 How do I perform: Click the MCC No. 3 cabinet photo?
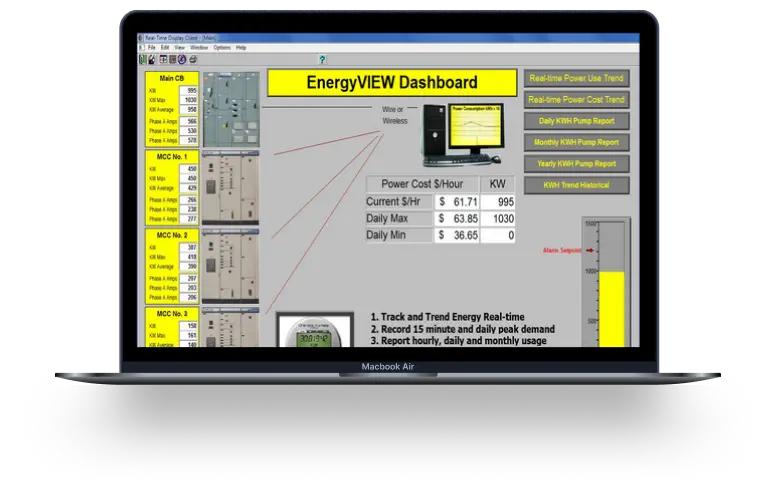coord(231,327)
